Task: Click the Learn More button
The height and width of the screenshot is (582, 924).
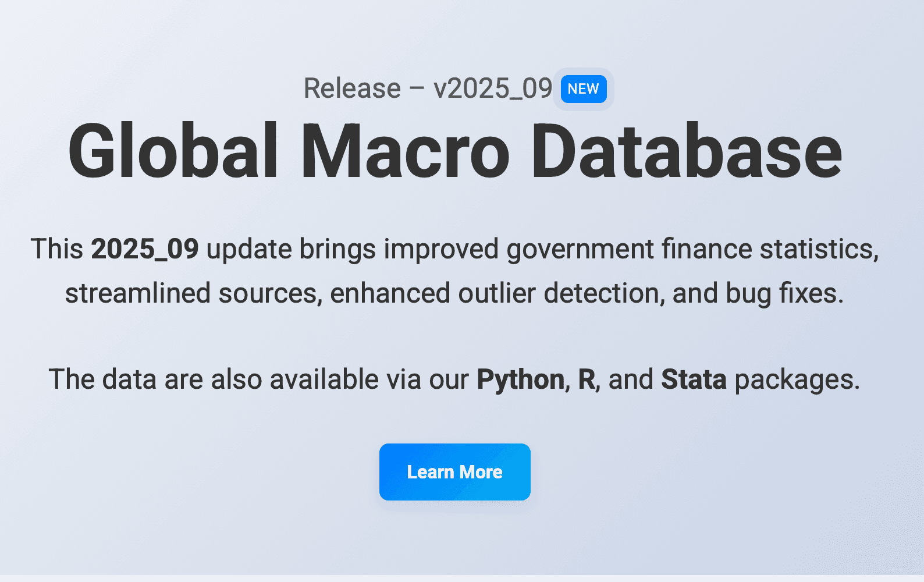Action: 454,472
